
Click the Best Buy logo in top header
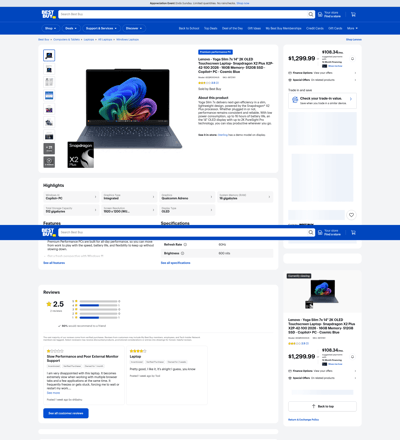click(x=49, y=14)
